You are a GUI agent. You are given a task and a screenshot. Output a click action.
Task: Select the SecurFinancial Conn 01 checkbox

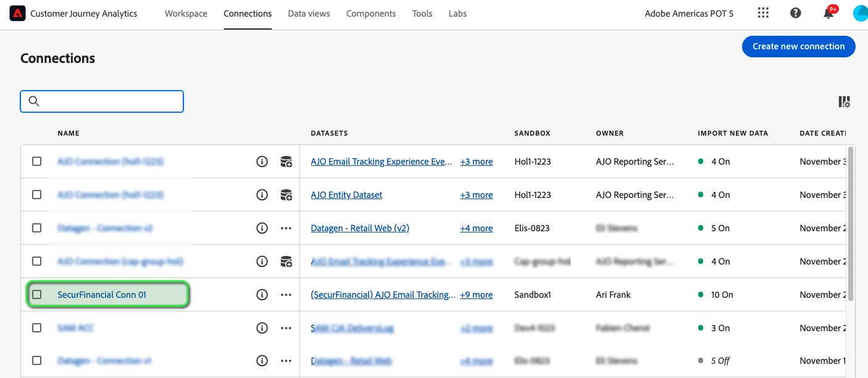click(x=37, y=295)
